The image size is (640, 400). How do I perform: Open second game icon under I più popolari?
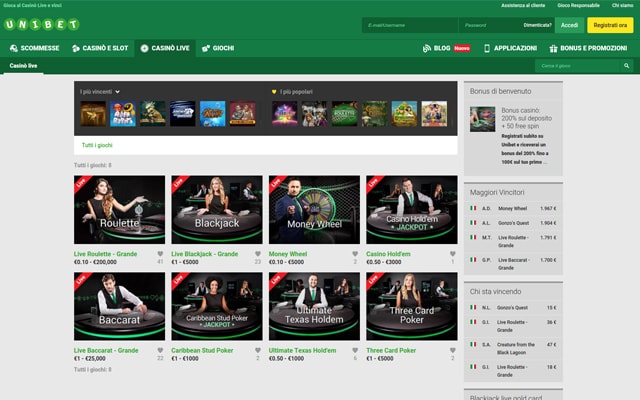tap(314, 113)
